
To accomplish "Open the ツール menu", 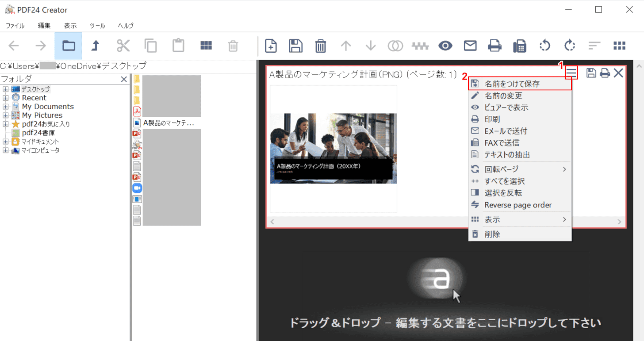I will [97, 26].
